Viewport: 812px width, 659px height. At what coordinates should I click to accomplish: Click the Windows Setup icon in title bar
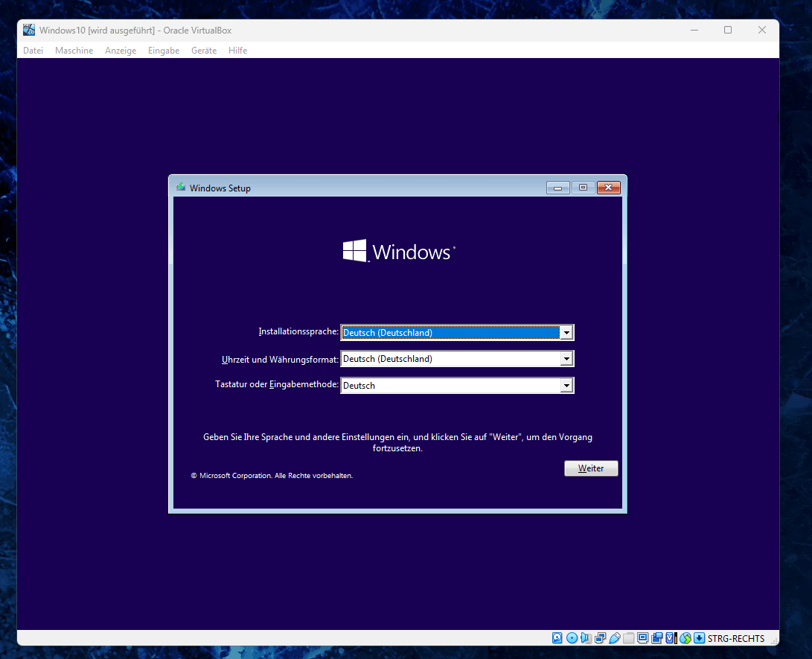[x=180, y=188]
